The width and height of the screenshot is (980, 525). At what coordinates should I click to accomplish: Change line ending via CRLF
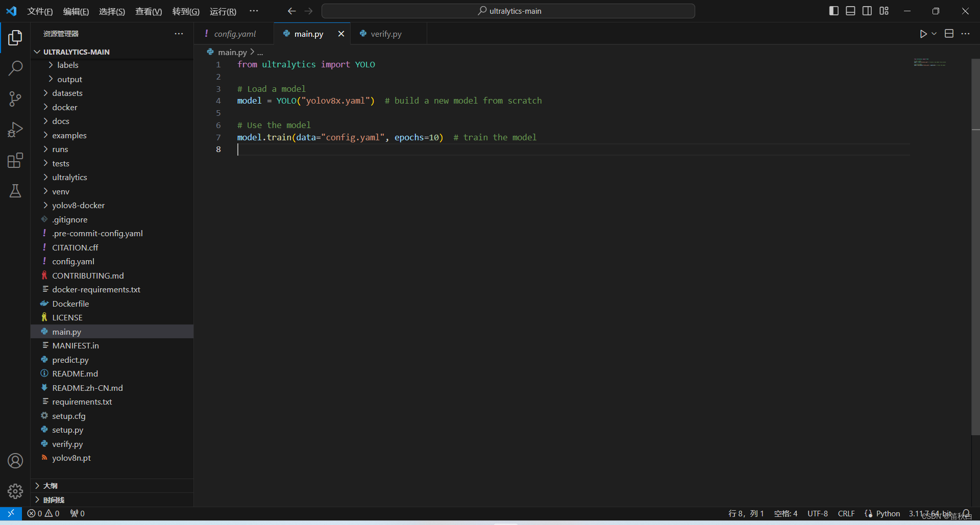846,513
